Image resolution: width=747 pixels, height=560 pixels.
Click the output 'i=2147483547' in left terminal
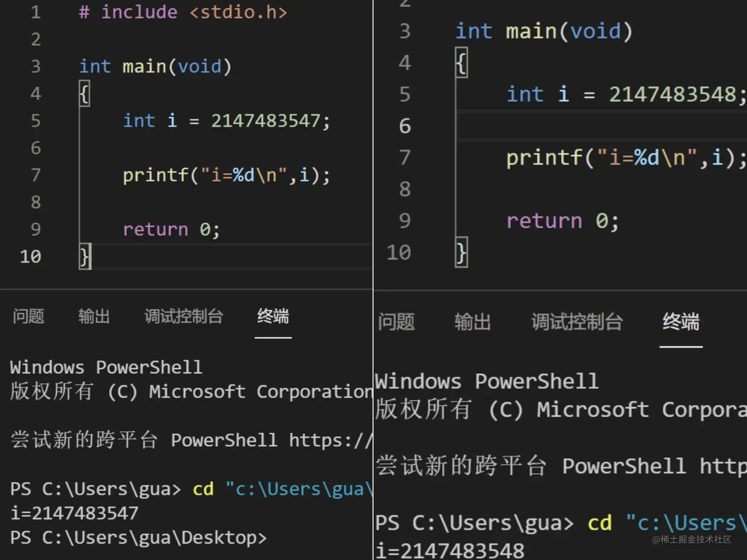click(x=74, y=513)
